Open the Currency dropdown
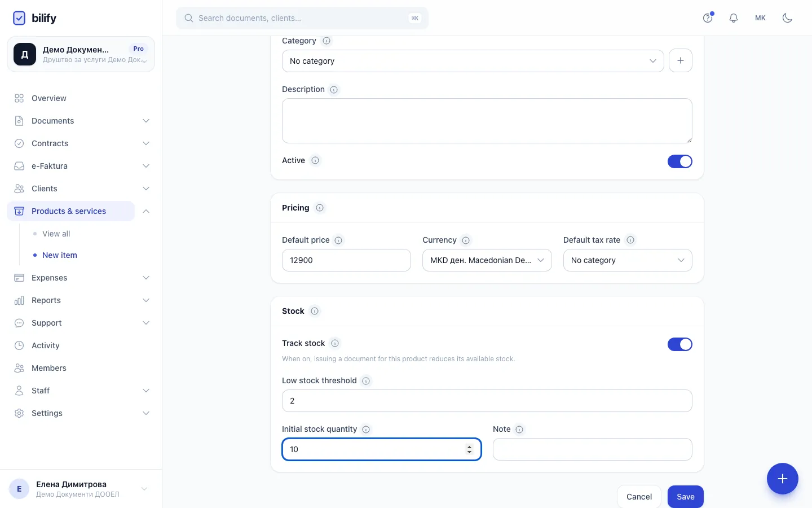Screen dimensions: 812x508 coord(487,260)
